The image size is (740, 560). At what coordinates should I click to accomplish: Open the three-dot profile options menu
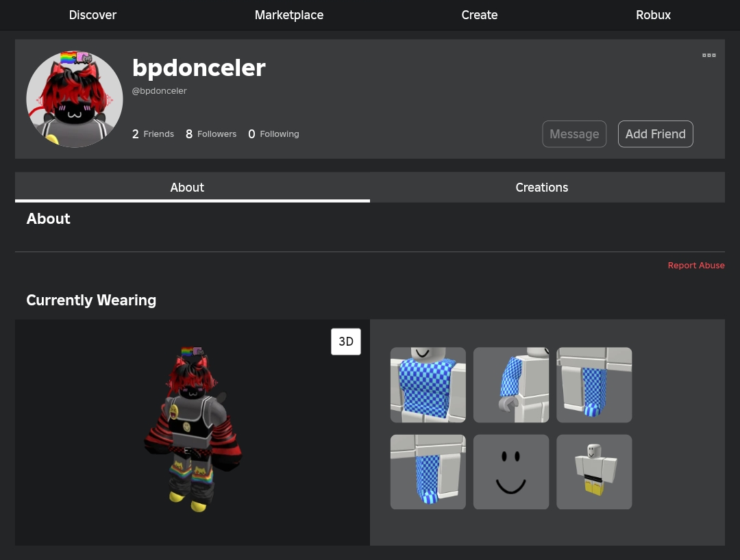click(709, 55)
